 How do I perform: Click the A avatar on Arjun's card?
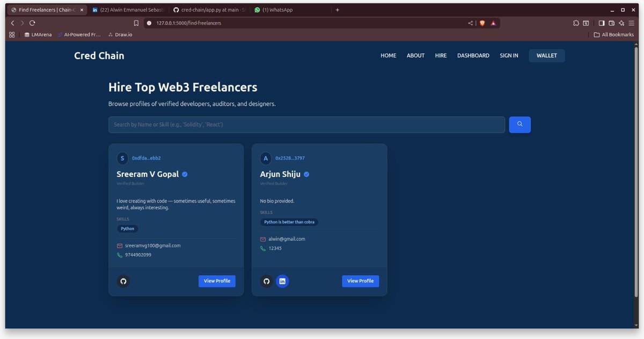266,158
